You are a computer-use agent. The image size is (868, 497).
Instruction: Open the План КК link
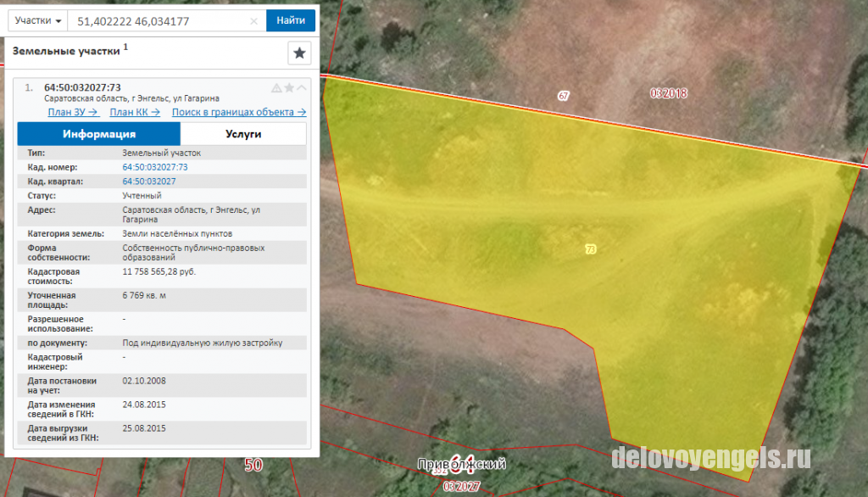(x=135, y=112)
